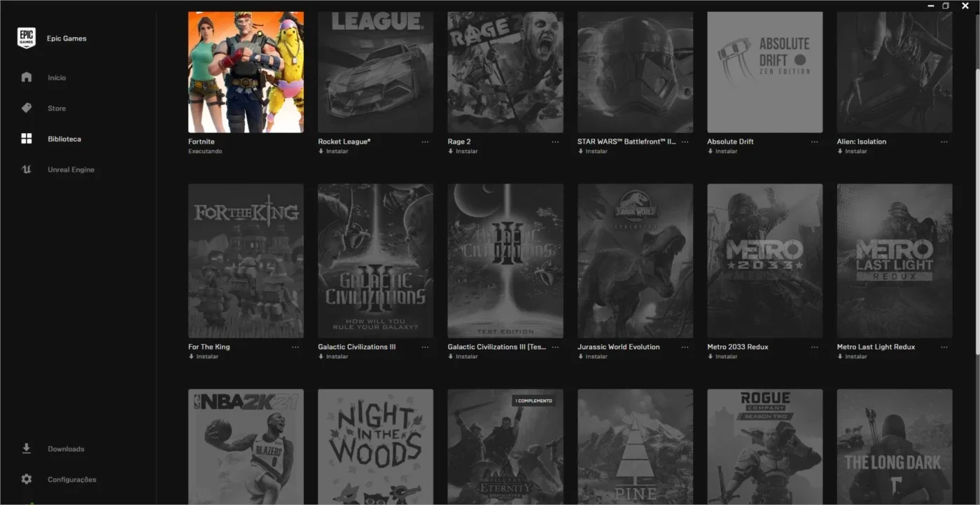Select the Rocket League cover art
Screen dimensions: 980x505
(376, 72)
